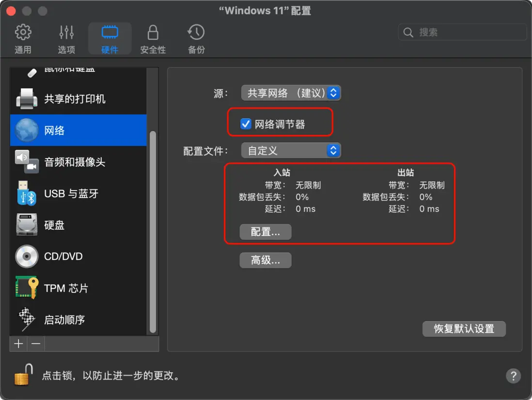The width and height of the screenshot is (532, 400).
Task: Click the 配置... button
Action: (x=265, y=232)
